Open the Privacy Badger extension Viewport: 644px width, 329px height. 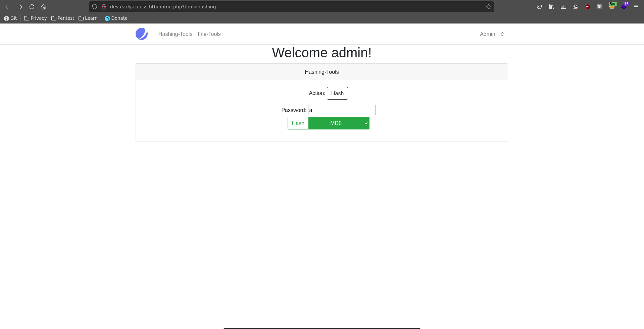[x=575, y=7]
